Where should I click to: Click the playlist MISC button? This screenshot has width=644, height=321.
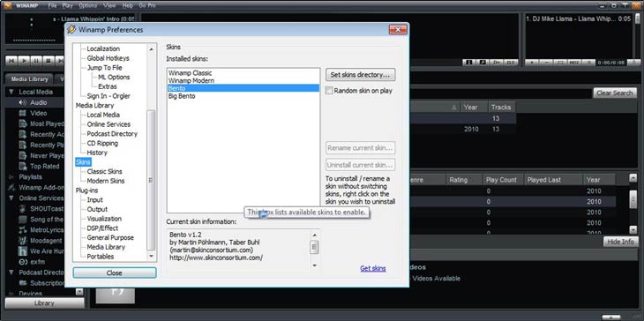[574, 63]
